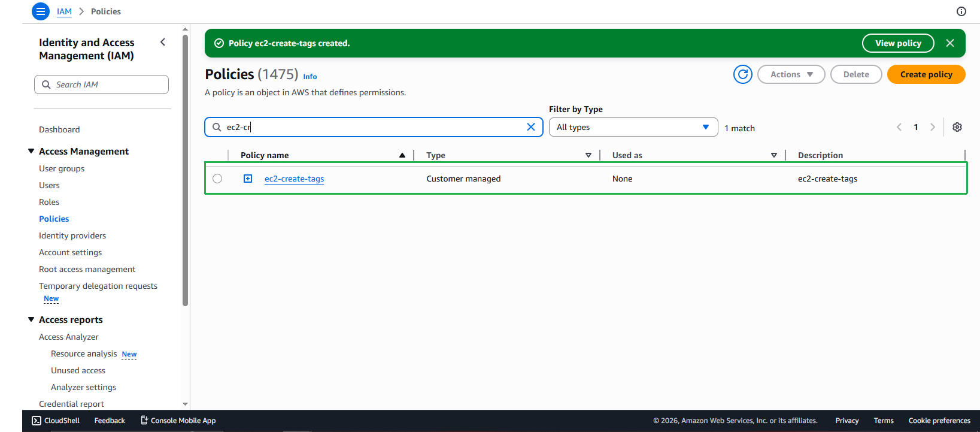Collapse the IAM side navigation panel

(x=163, y=42)
